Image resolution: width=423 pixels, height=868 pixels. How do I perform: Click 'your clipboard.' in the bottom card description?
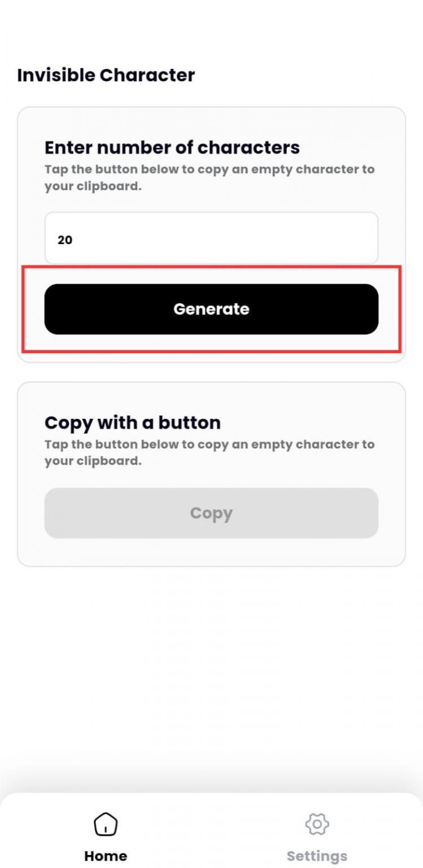(x=93, y=461)
